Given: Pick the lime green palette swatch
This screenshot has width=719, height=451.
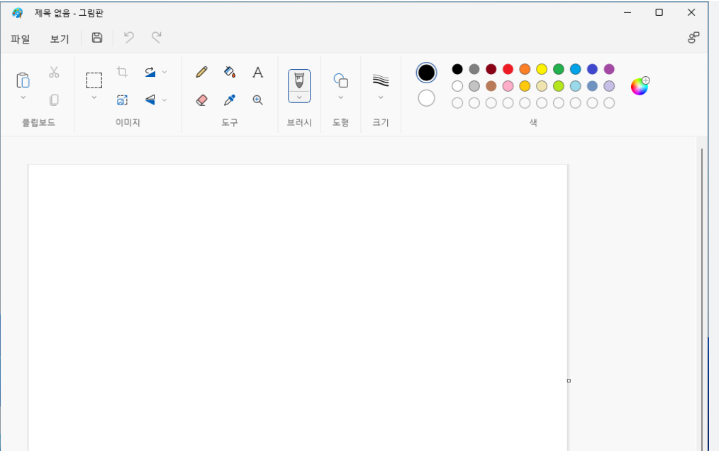Looking at the screenshot, I should pos(559,86).
